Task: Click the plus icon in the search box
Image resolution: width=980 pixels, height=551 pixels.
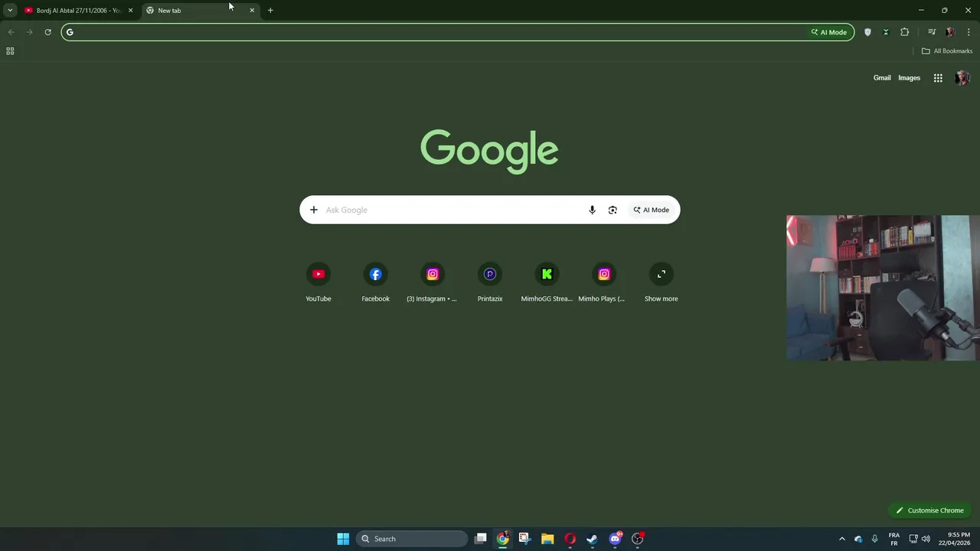Action: (x=313, y=210)
